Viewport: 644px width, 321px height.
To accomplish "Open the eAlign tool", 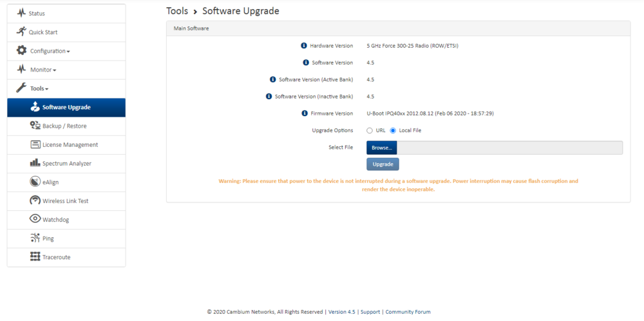I will pyautogui.click(x=66, y=182).
